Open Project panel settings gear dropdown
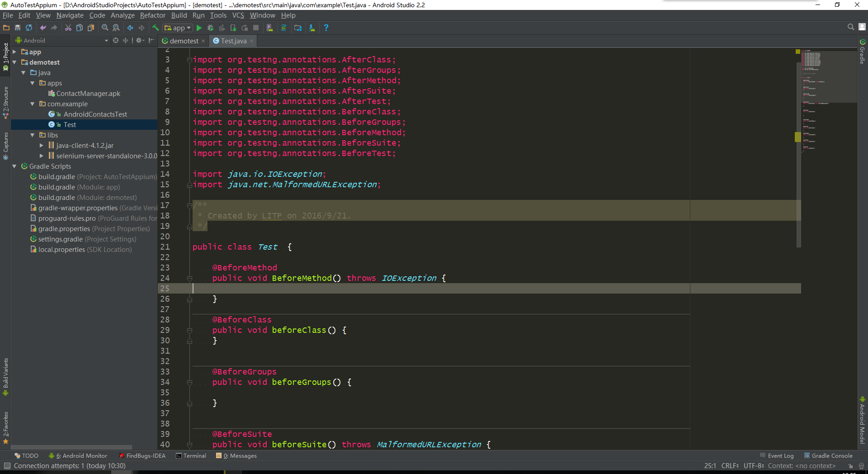The width and height of the screenshot is (868, 474). [140, 40]
